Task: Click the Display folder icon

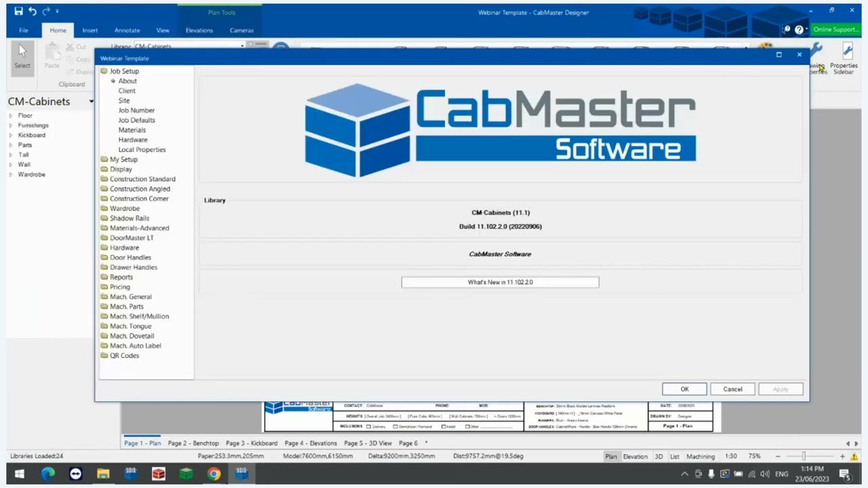Action: pyautogui.click(x=104, y=169)
